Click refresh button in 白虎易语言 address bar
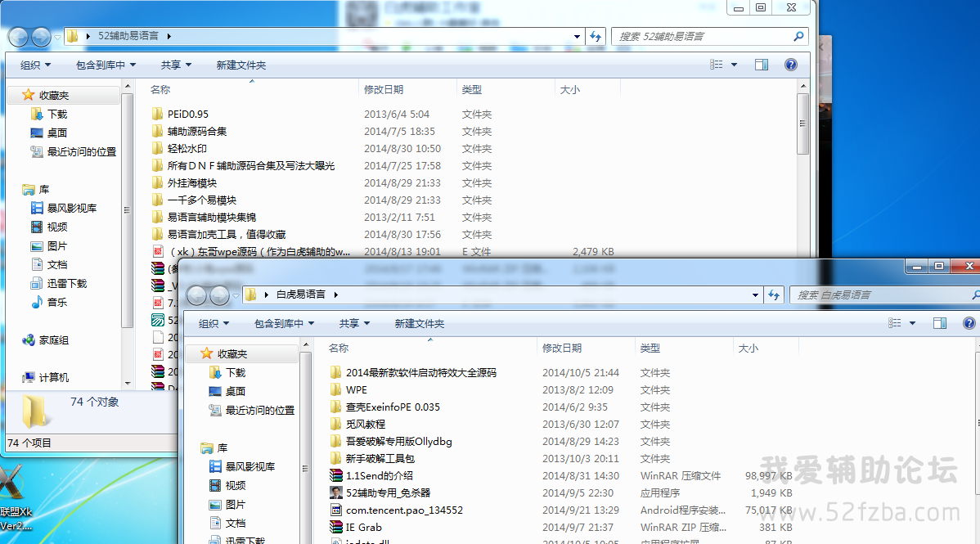This screenshot has height=544, width=980. tap(774, 294)
